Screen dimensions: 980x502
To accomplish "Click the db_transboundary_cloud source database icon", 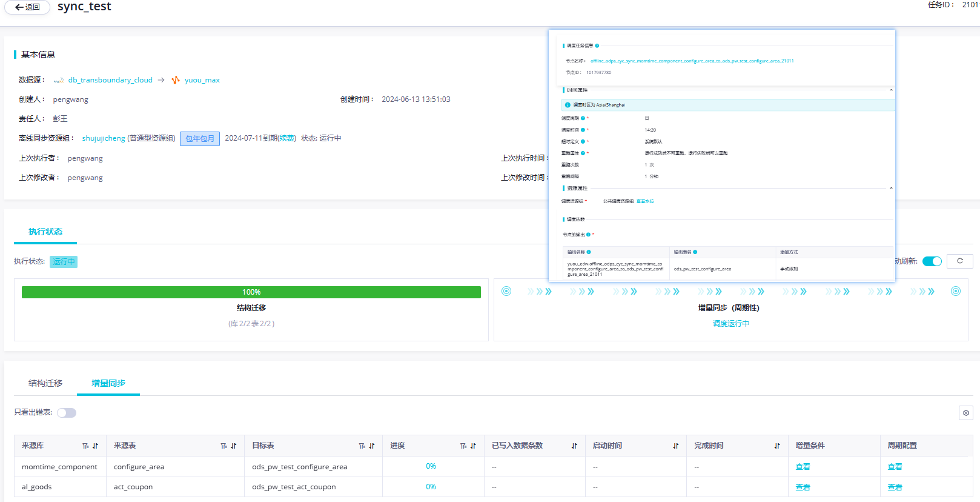I will click(59, 80).
